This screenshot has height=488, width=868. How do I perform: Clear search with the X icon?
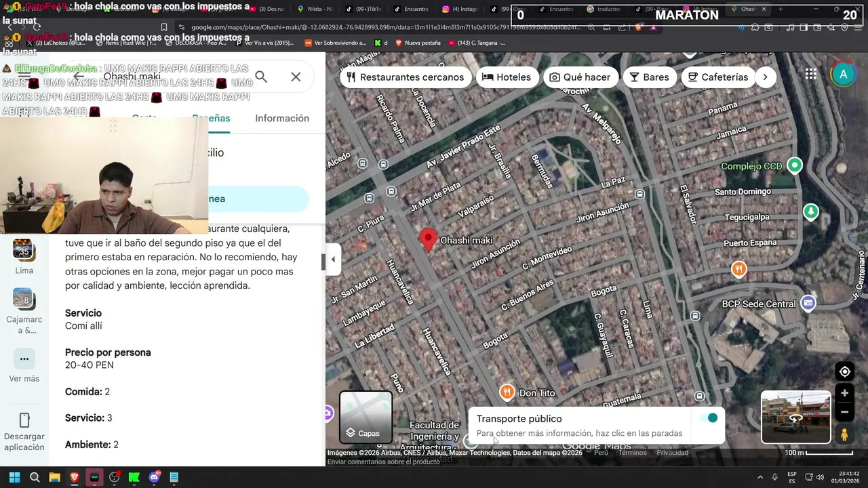pyautogui.click(x=296, y=77)
